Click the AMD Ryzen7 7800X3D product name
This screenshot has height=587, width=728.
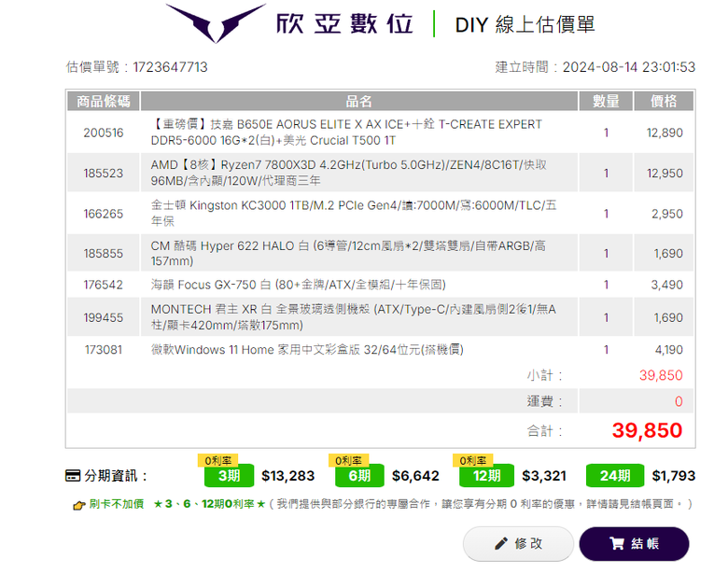pyautogui.click(x=349, y=173)
